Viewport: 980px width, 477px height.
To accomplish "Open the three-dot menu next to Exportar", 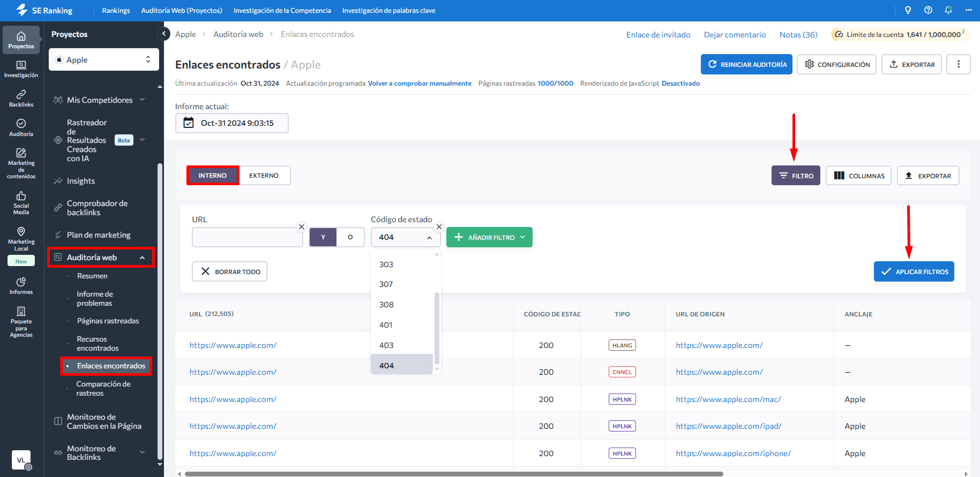I will 958,64.
